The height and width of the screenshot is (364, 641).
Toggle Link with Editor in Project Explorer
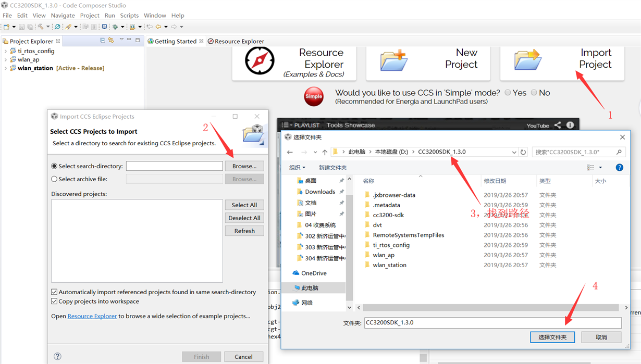111,40
